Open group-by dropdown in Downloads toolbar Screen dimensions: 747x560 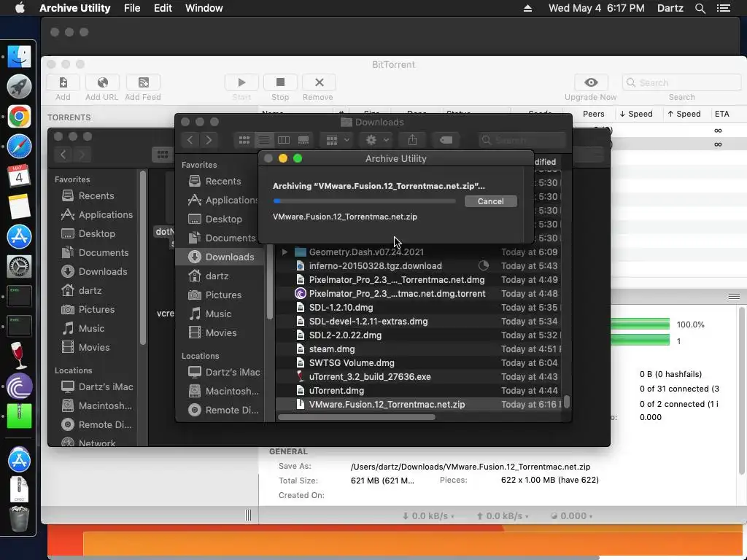pos(338,140)
